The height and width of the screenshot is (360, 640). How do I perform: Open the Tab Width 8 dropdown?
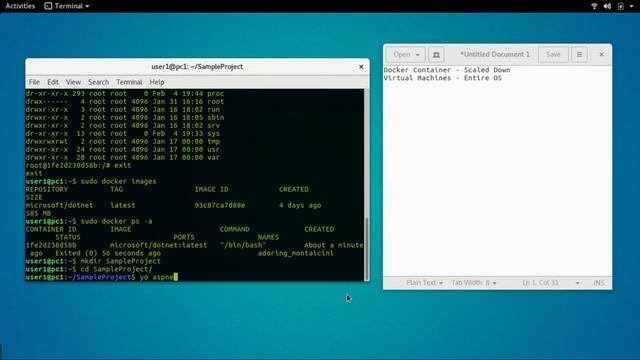click(x=473, y=282)
